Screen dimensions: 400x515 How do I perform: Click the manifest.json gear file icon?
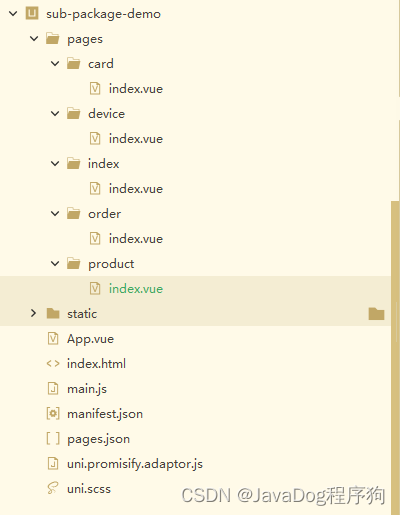(x=53, y=414)
